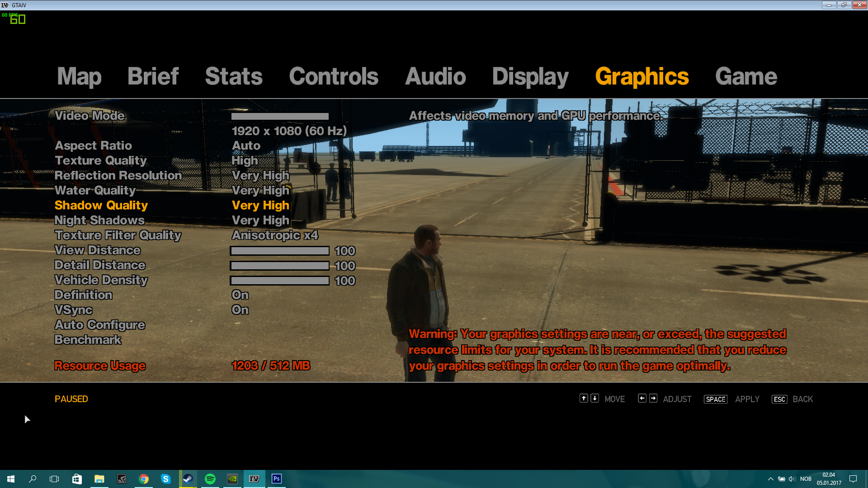The width and height of the screenshot is (868, 488).
Task: Change Anisotropic x4 filter value
Action: pyautogui.click(x=275, y=235)
